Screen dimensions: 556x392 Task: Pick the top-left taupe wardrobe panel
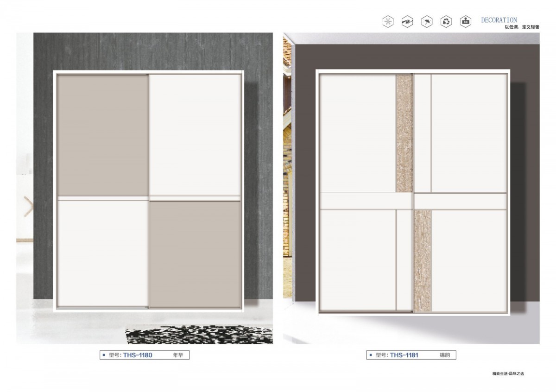click(x=102, y=134)
